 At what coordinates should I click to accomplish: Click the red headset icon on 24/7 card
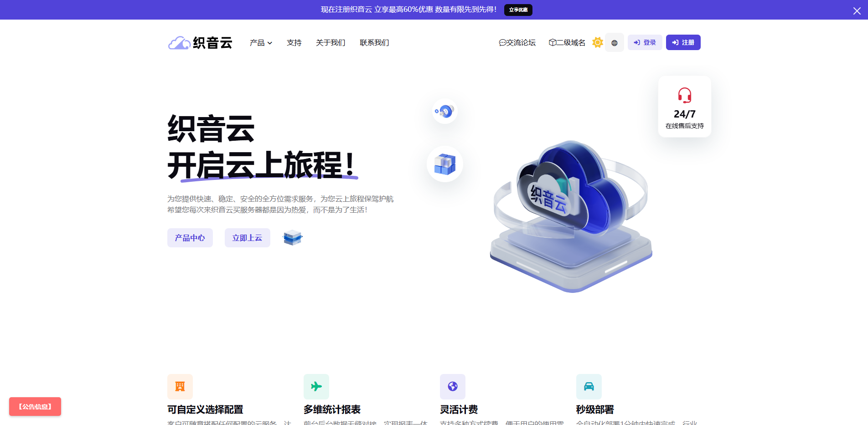[684, 96]
